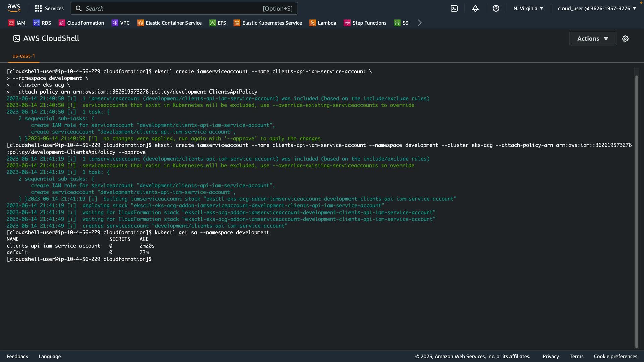The height and width of the screenshot is (362, 644).
Task: Open the Services grid menu
Action: coord(49,8)
